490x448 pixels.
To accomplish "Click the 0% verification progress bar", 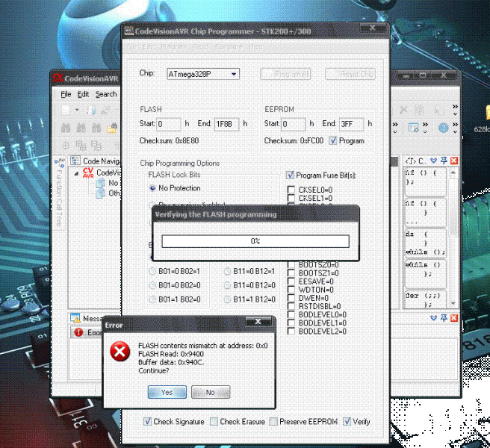I will [x=255, y=241].
